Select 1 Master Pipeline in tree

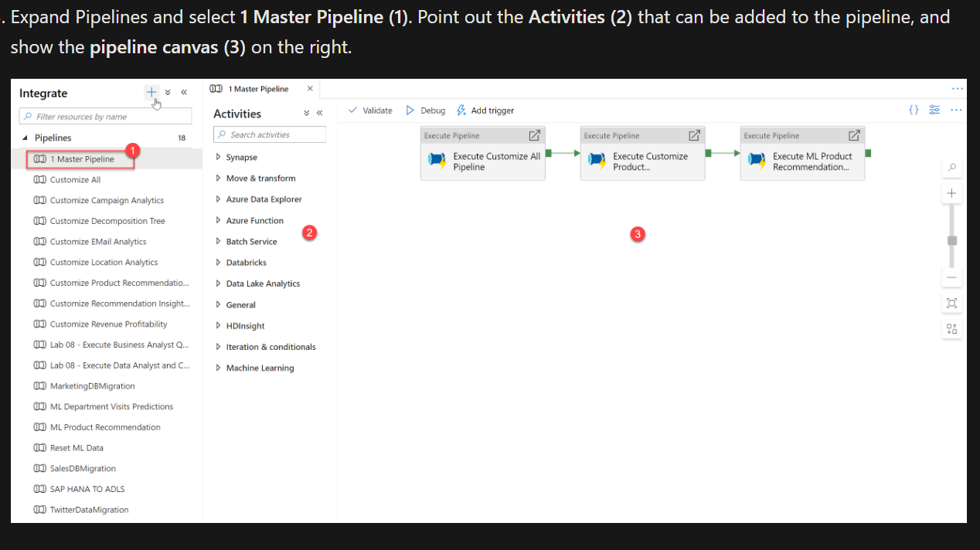(81, 159)
